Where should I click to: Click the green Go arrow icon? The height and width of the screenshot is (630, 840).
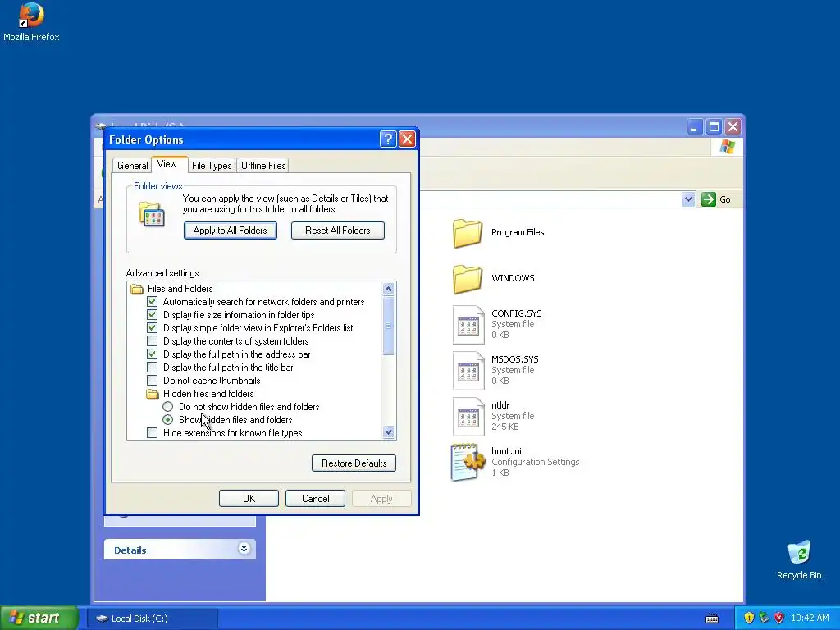708,199
